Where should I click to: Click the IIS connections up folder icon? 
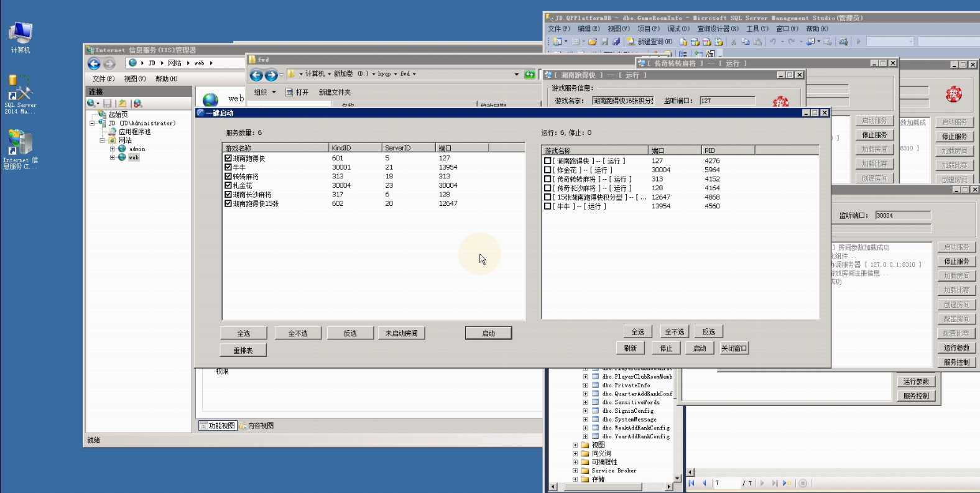point(122,103)
